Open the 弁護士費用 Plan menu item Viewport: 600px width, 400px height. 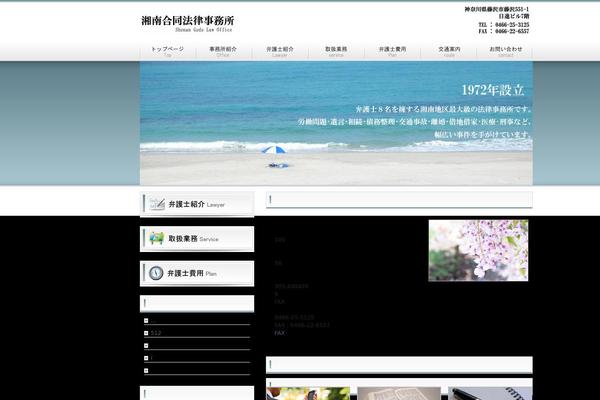(392, 51)
